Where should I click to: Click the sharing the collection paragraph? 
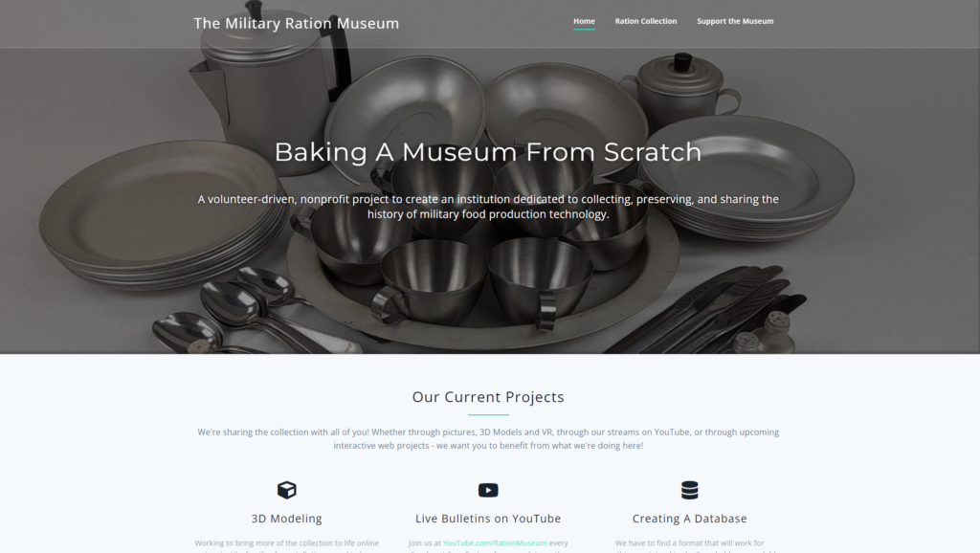[x=488, y=438]
